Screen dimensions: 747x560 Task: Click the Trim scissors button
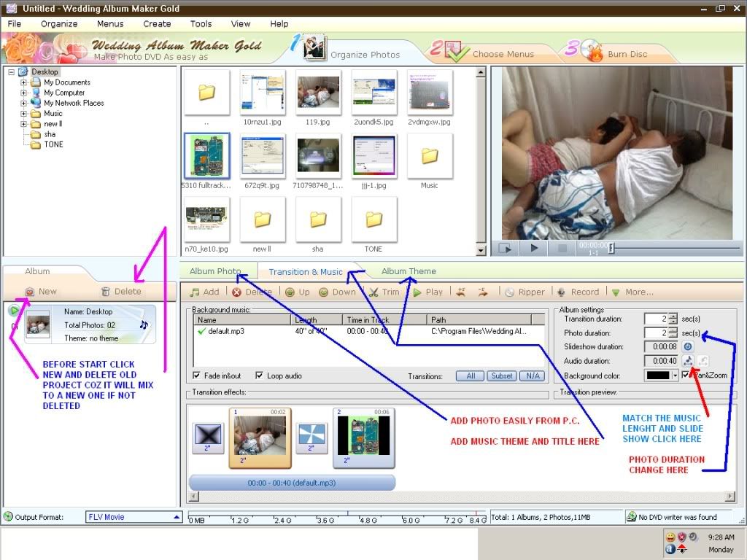click(384, 292)
